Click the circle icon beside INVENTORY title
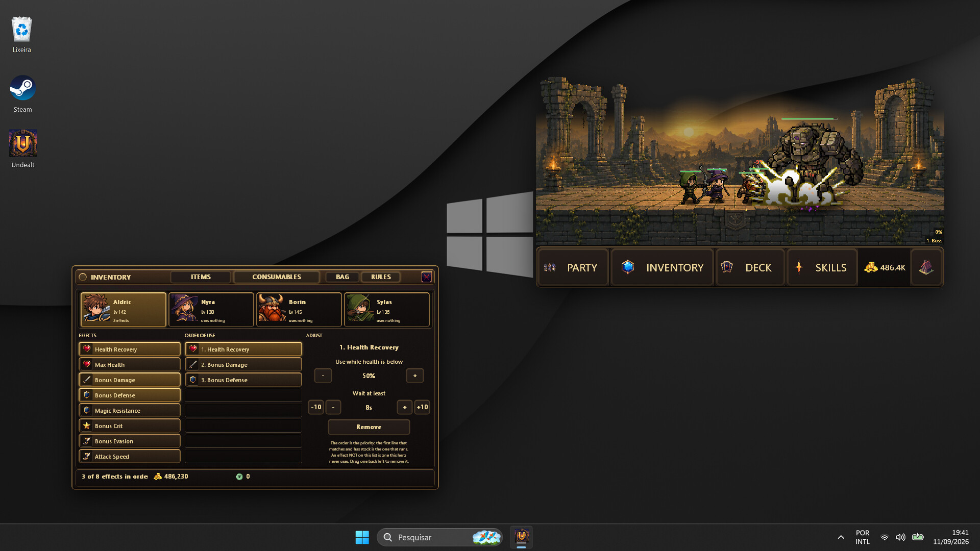 point(83,277)
